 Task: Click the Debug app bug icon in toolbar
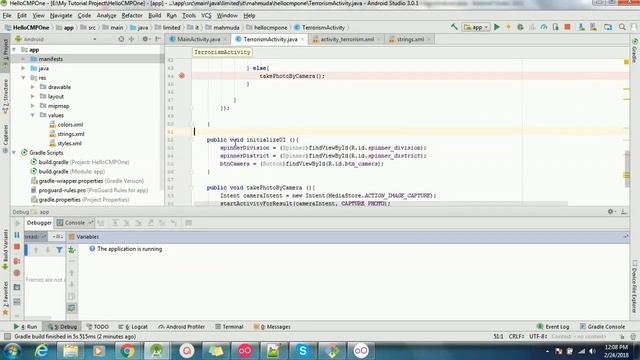520,27
